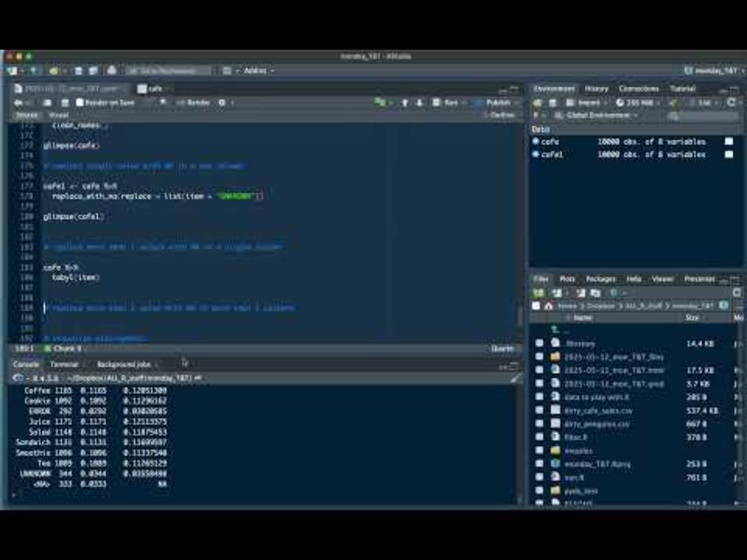Check the dirty_cafe_sales.csv file checkbox
Image resolution: width=747 pixels, height=560 pixels.
539,410
